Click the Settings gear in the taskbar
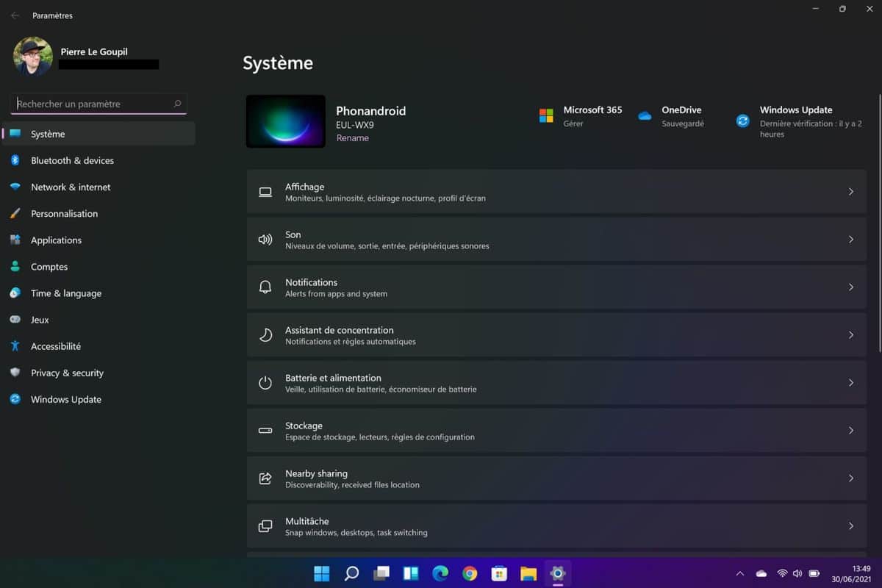Screen dimensions: 882x588 [558, 573]
